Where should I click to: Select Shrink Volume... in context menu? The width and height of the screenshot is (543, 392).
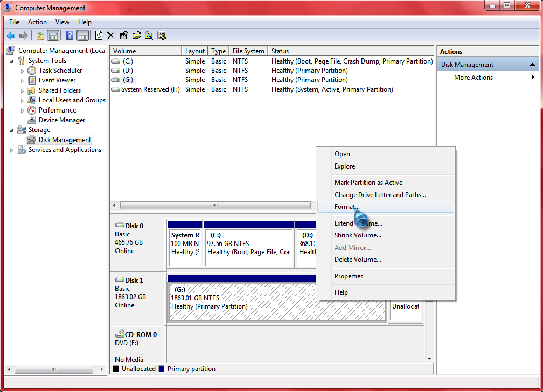coord(386,235)
